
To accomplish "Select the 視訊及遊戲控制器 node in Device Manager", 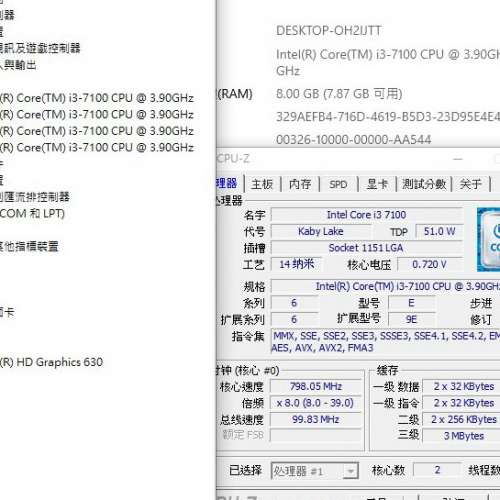I will 40,48.
